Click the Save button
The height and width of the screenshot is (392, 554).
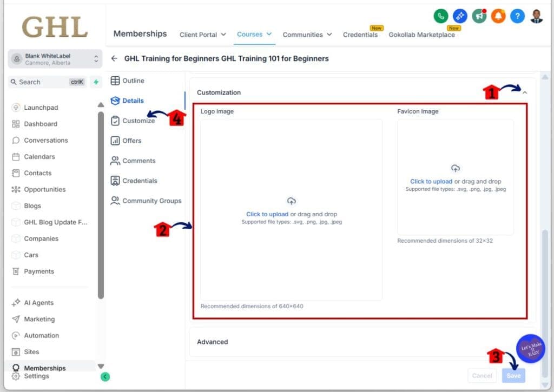513,376
